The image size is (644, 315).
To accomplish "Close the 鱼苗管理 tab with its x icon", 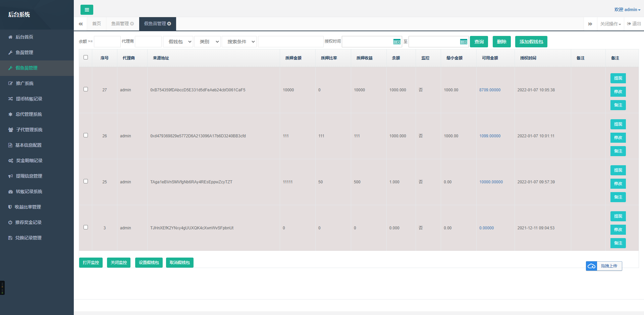I will (132, 24).
